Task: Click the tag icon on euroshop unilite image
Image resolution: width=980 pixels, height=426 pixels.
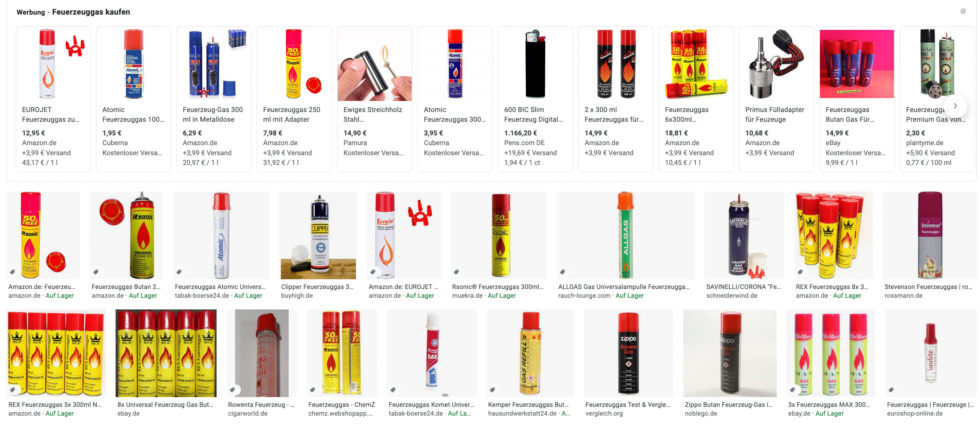Action: pos(891,390)
